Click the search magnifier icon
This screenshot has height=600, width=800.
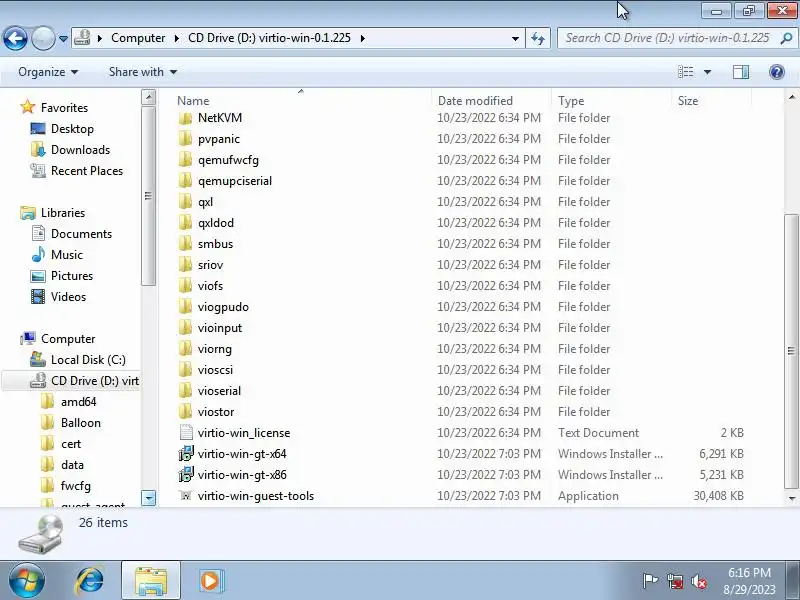coord(786,38)
